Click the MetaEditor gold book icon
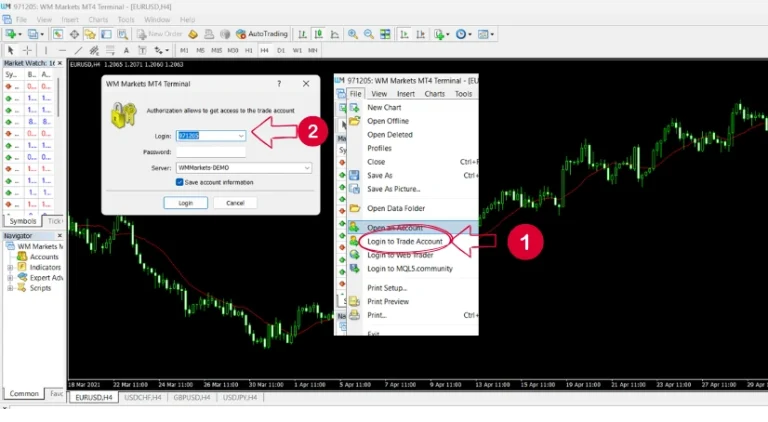The image size is (768, 422). coord(193,34)
